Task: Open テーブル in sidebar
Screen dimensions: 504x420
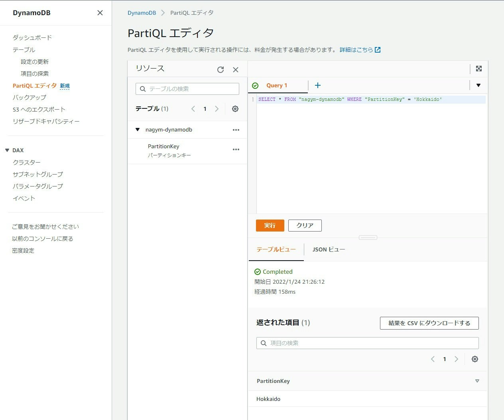Action: click(x=24, y=49)
